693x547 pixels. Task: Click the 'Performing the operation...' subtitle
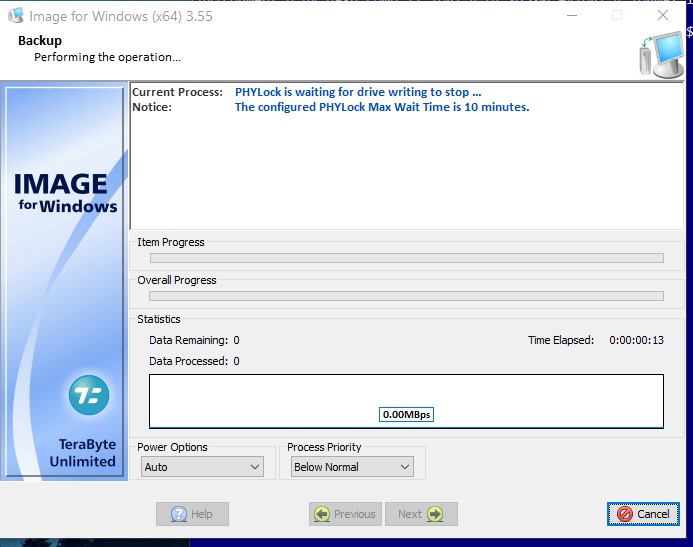107,57
